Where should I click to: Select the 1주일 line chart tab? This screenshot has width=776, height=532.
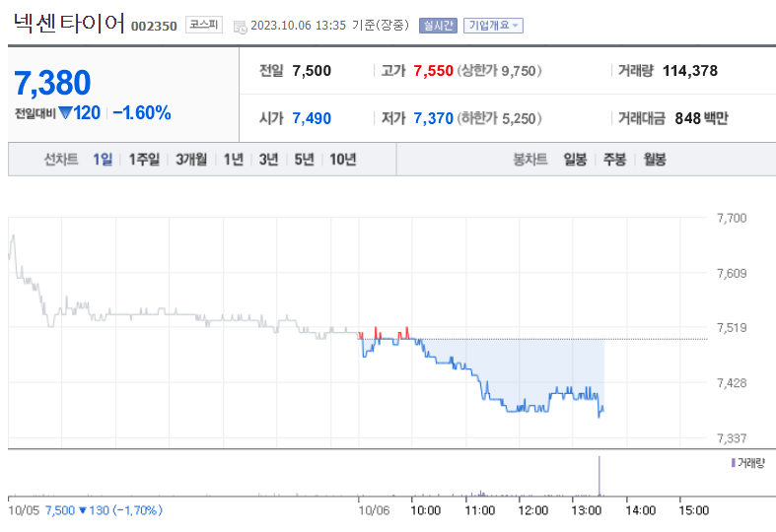click(x=144, y=160)
